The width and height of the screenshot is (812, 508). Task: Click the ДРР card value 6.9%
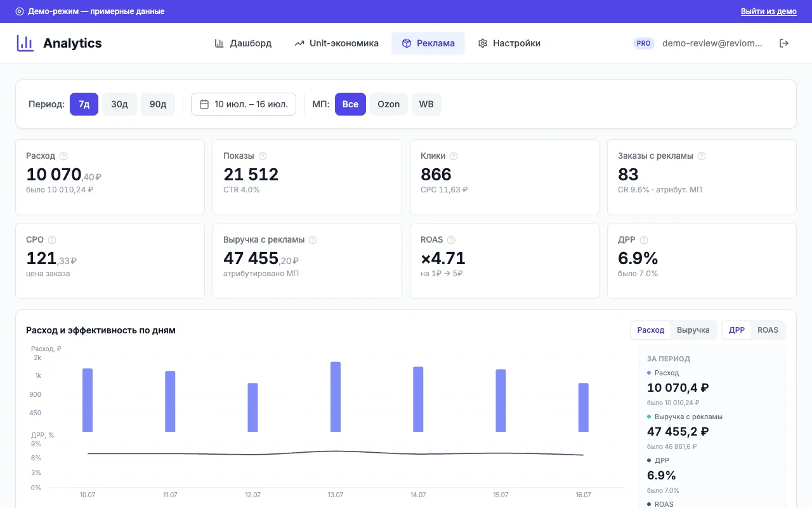point(638,258)
